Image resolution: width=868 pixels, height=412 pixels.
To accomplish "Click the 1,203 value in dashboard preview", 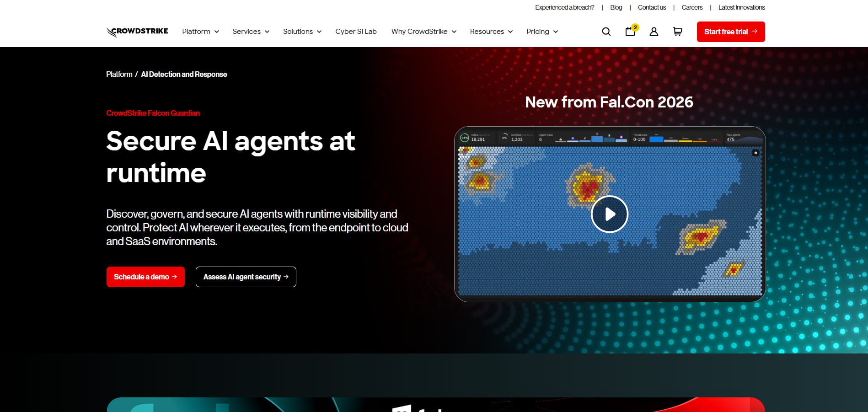I will point(517,139).
